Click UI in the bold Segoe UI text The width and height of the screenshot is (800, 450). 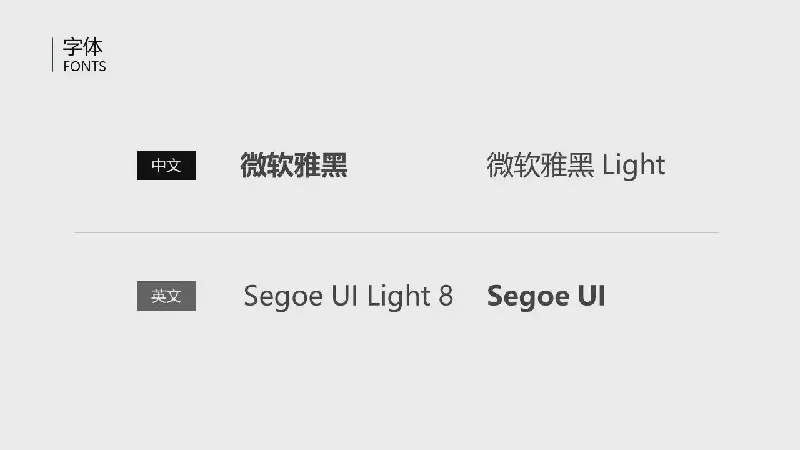click(x=591, y=296)
